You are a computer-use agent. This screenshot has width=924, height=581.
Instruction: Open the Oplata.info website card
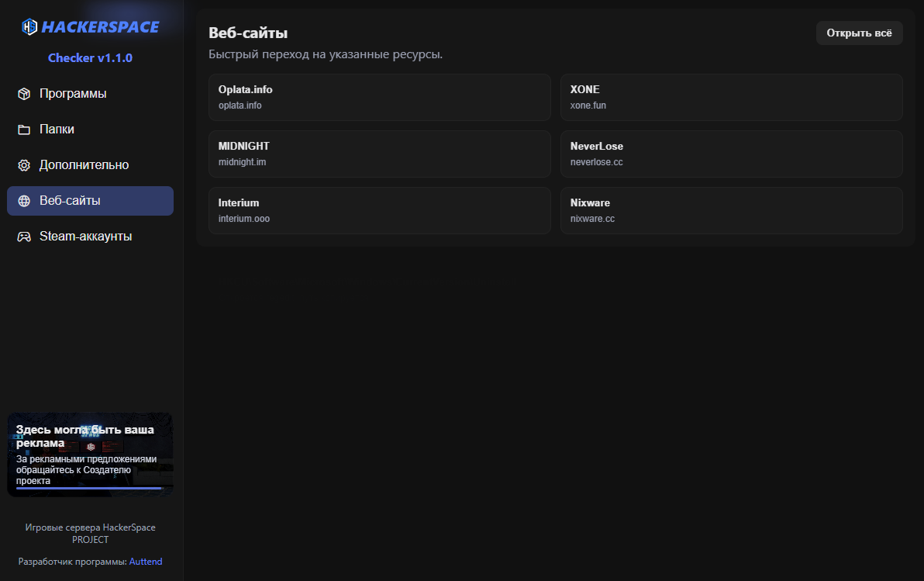pos(379,97)
